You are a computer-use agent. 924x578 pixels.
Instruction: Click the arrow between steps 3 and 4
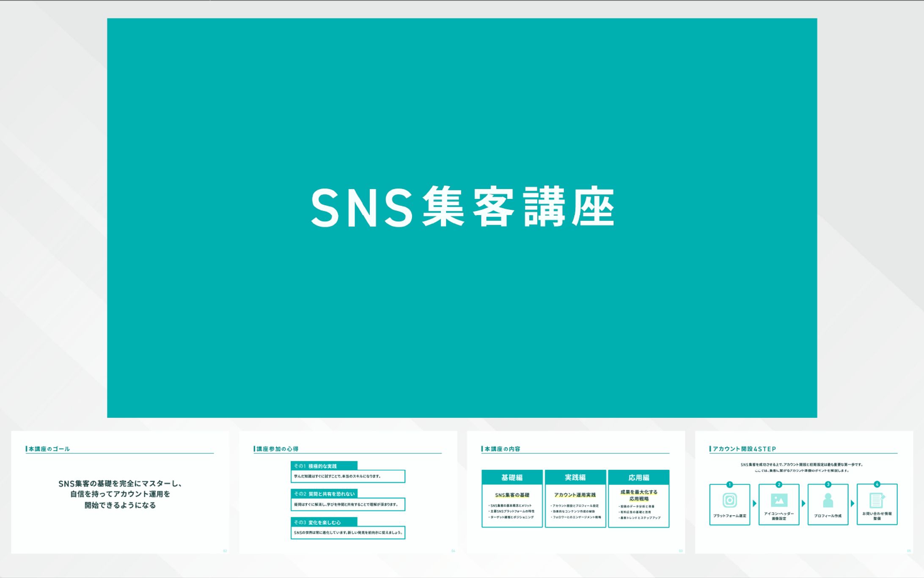[x=852, y=503]
